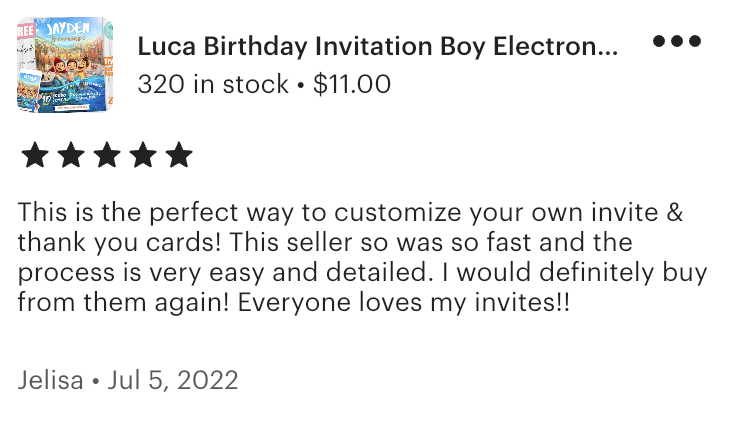
Task: Click the fourth star of the rating
Action: click(143, 155)
